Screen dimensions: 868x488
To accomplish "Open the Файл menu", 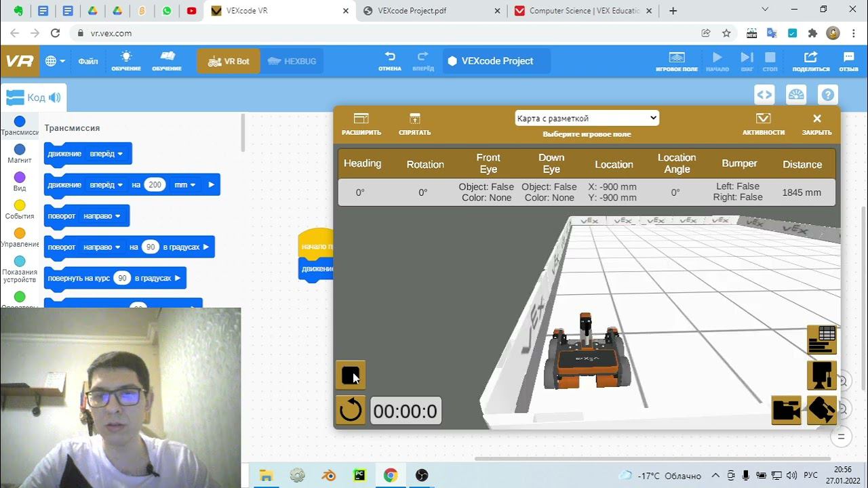I will click(88, 61).
